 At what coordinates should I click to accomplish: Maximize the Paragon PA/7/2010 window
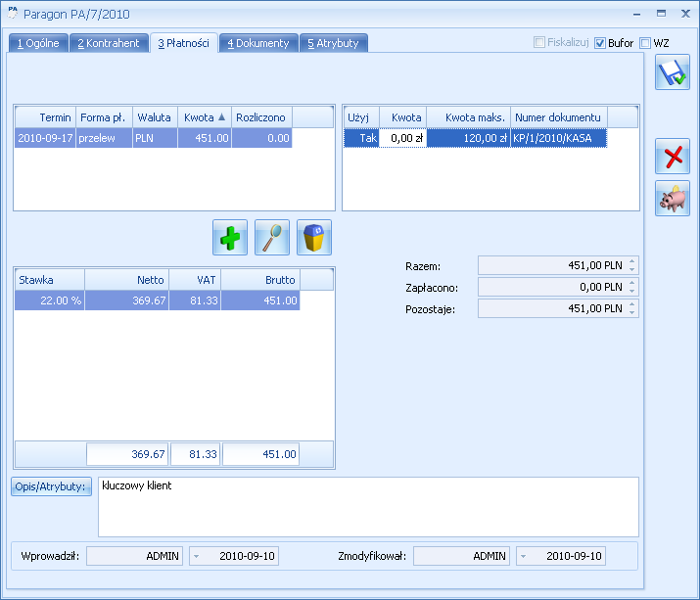(661, 14)
